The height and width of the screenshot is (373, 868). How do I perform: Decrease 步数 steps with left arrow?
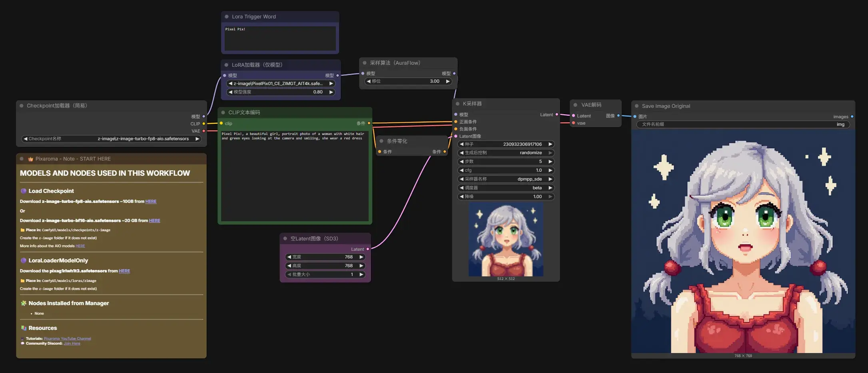point(461,162)
